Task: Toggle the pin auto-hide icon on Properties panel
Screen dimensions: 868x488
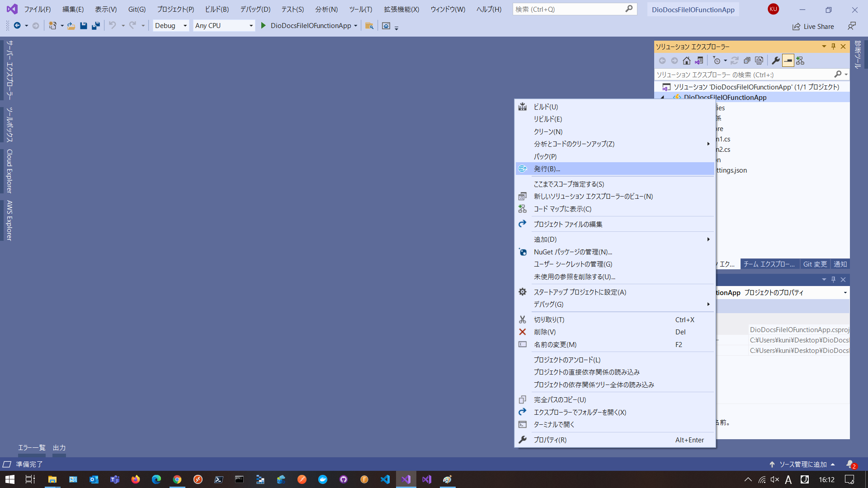Action: tap(834, 279)
